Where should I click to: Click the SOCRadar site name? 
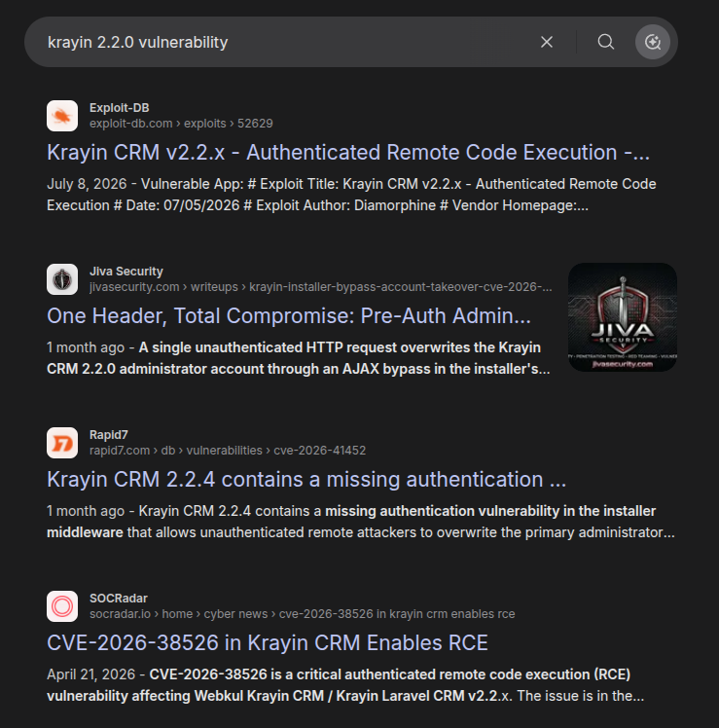[x=119, y=598]
